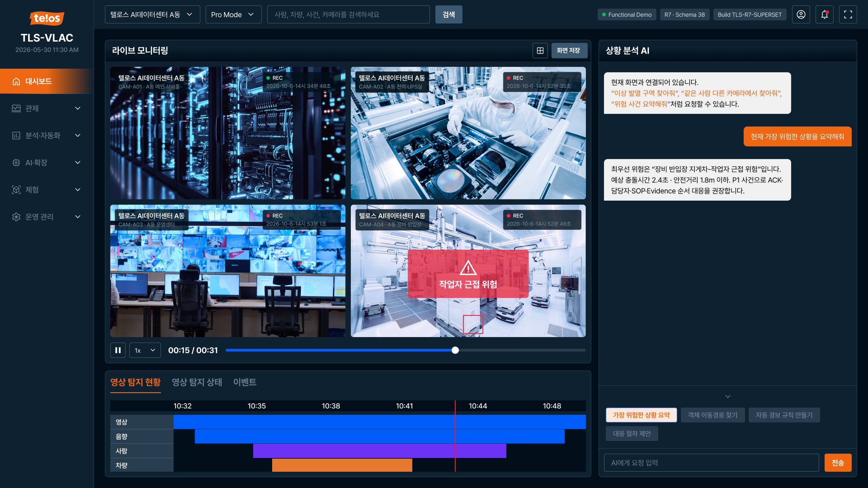Open the 텔로스 AI데이터센터 A동 site dropdown
Viewport: 868px width, 488px height.
point(153,15)
